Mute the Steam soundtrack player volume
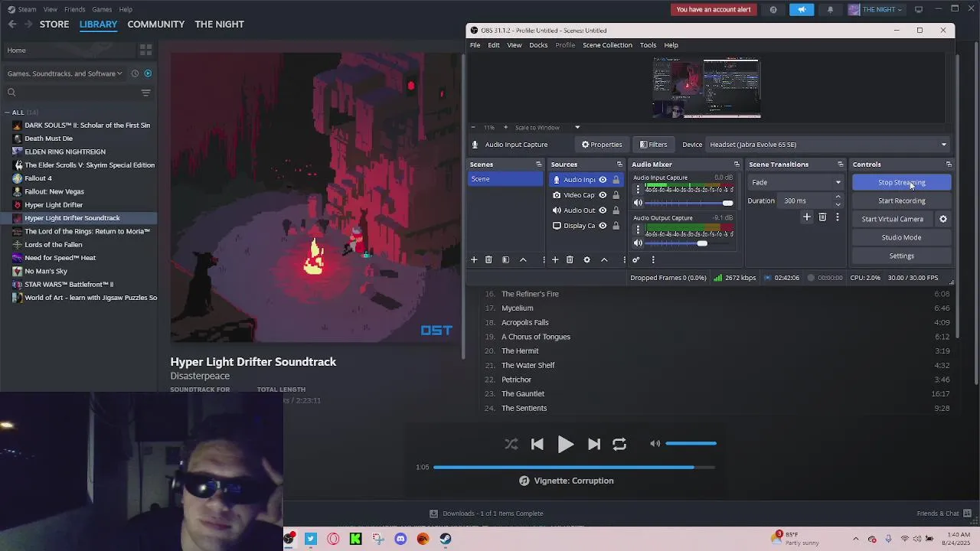Image resolution: width=980 pixels, height=551 pixels. click(655, 444)
